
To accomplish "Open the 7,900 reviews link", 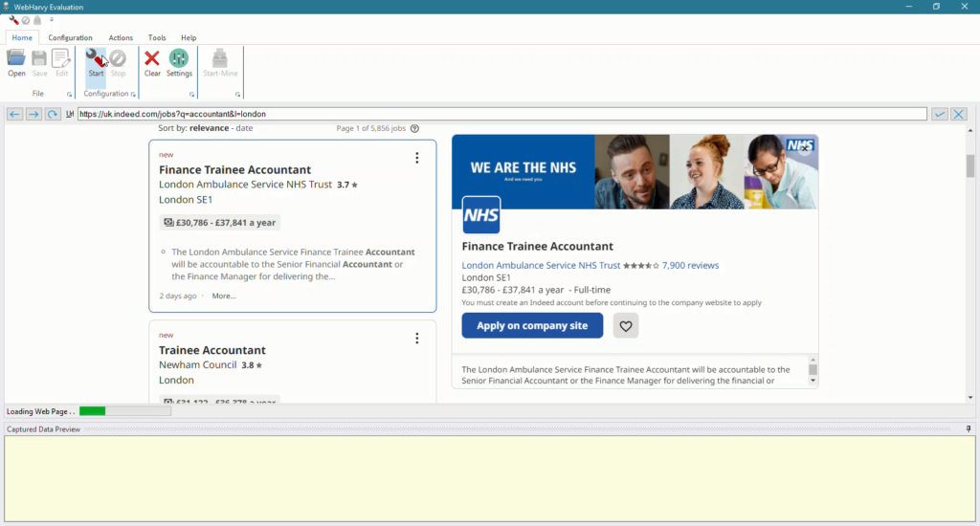I will tap(690, 265).
